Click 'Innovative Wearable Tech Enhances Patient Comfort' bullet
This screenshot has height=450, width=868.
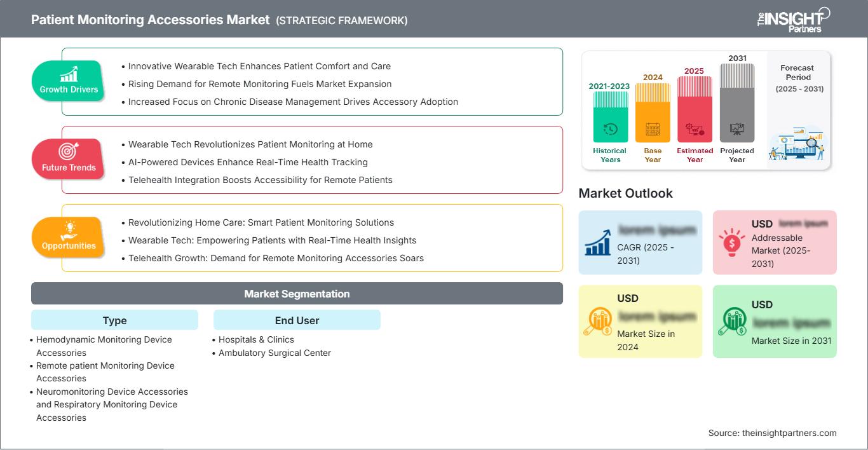point(259,66)
